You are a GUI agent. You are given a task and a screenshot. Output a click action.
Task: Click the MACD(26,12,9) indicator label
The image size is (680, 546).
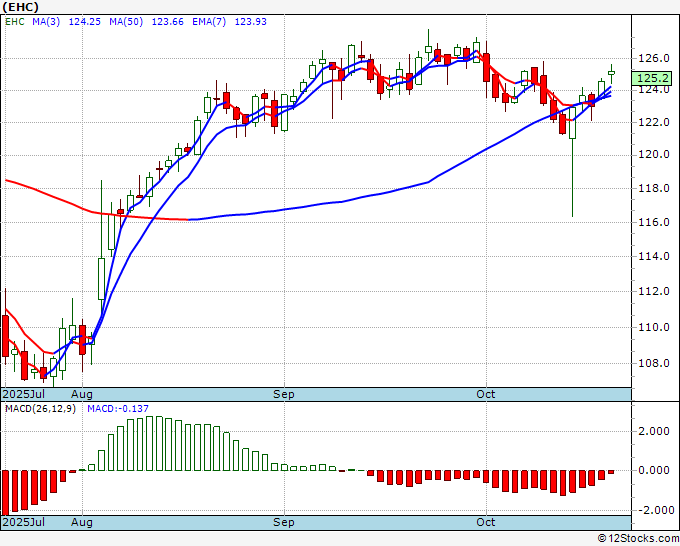(40, 409)
